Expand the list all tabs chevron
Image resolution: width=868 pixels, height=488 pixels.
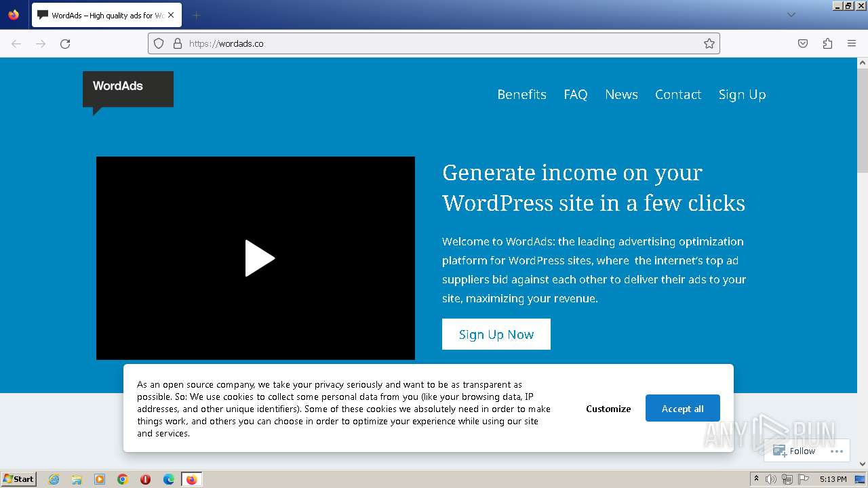791,15
